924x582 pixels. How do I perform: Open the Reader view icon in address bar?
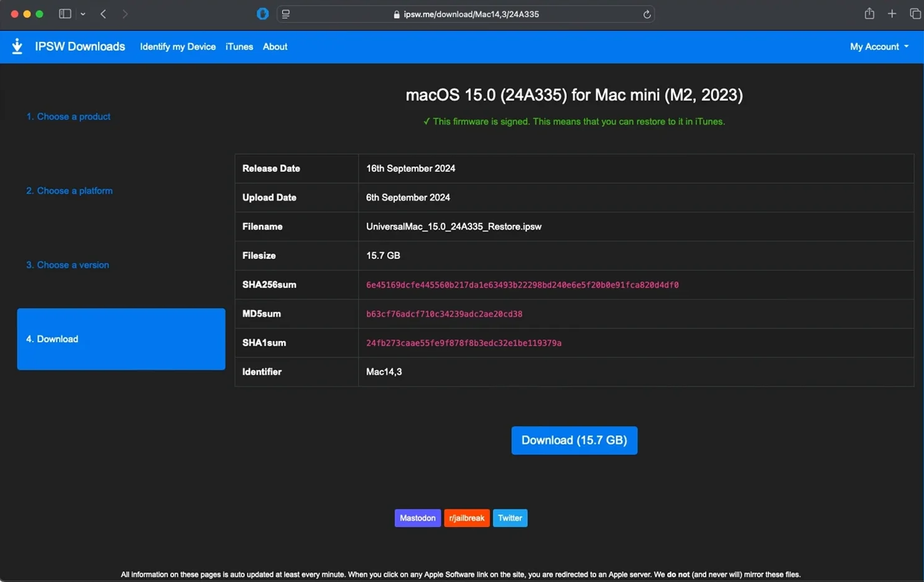click(286, 14)
